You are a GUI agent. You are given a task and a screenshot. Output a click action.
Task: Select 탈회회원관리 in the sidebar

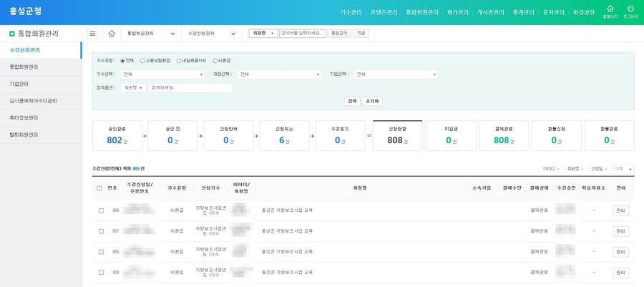pos(41,135)
